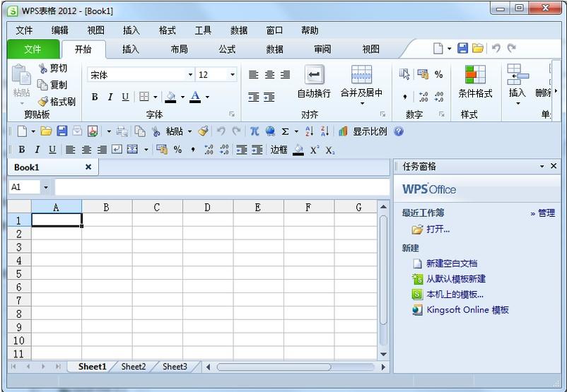Click the ribbon align right icon
This screenshot has height=392, width=567.
[286, 75]
